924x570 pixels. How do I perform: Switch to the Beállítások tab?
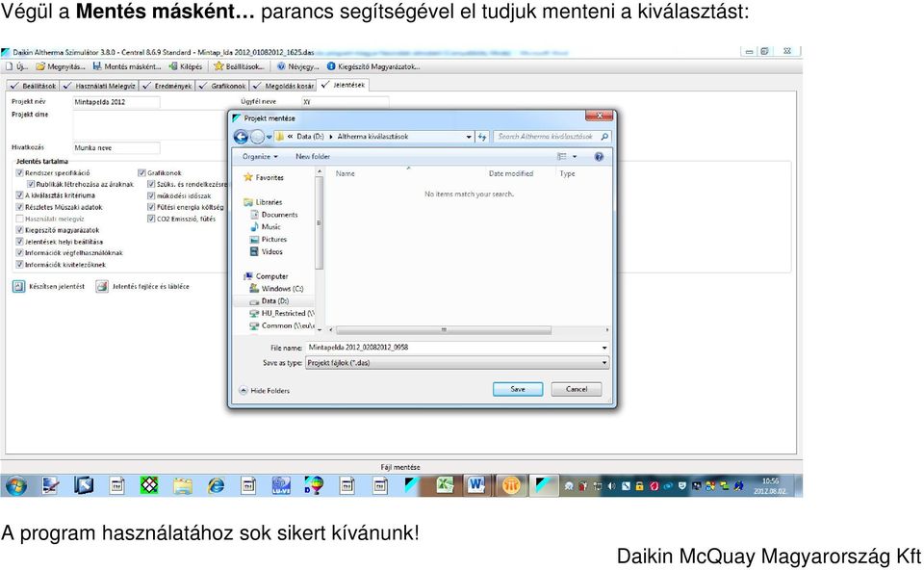coord(34,86)
